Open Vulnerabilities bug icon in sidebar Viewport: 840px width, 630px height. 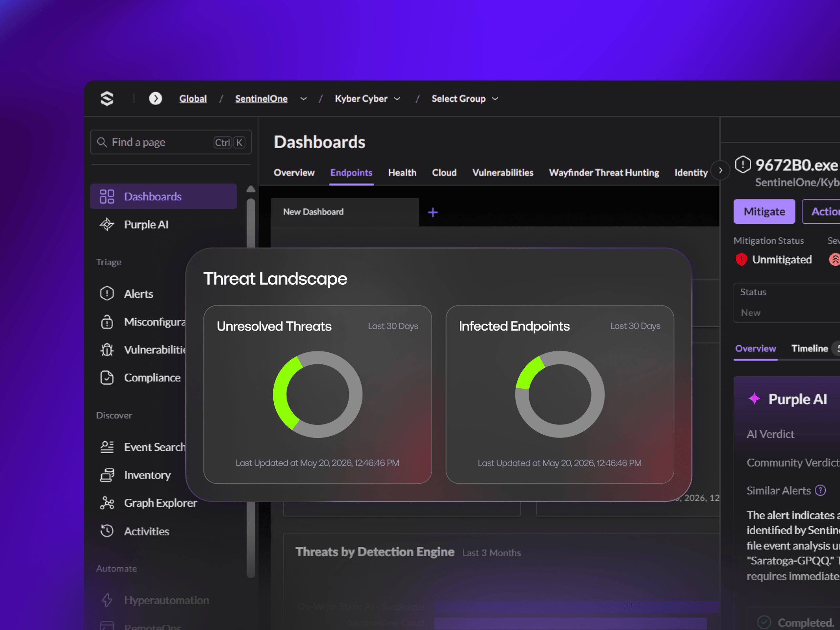[107, 350]
